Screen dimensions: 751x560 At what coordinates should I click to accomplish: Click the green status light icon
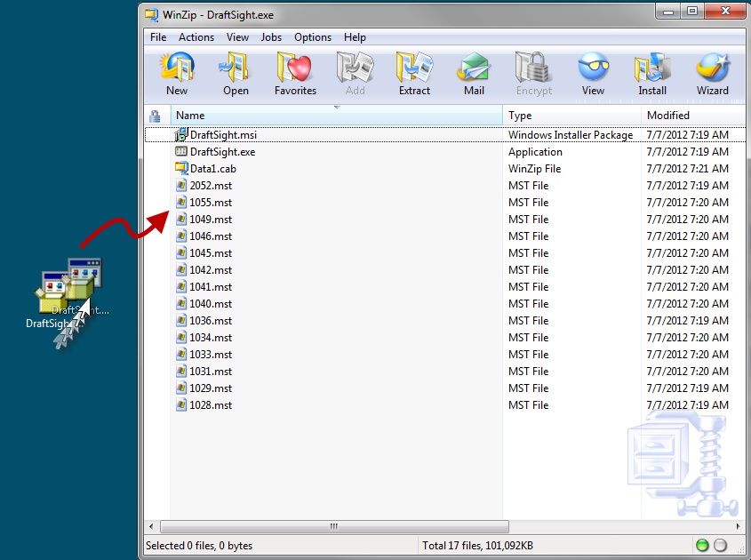click(x=702, y=545)
